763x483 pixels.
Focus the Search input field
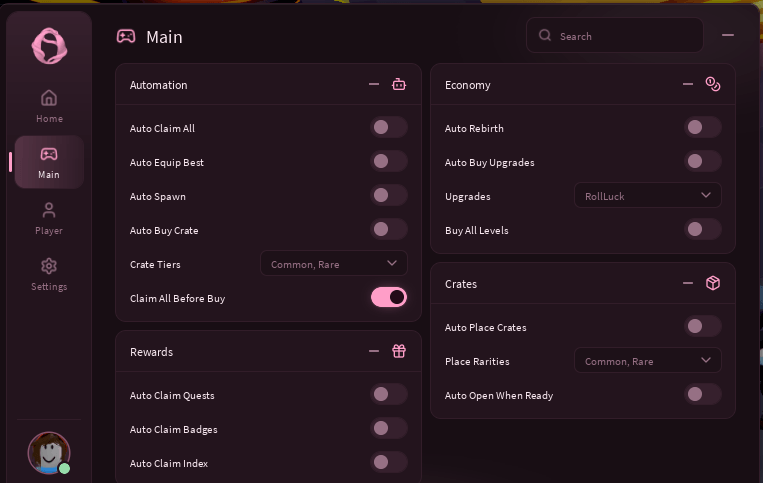615,36
